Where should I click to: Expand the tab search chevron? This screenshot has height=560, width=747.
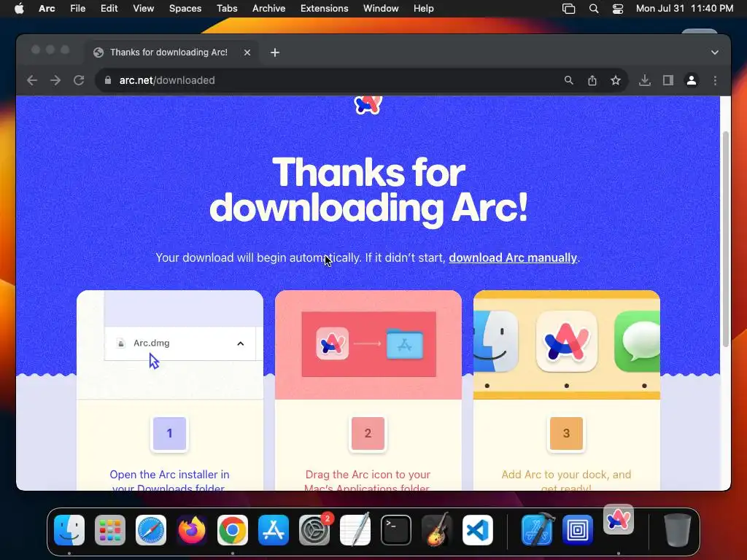coord(715,52)
